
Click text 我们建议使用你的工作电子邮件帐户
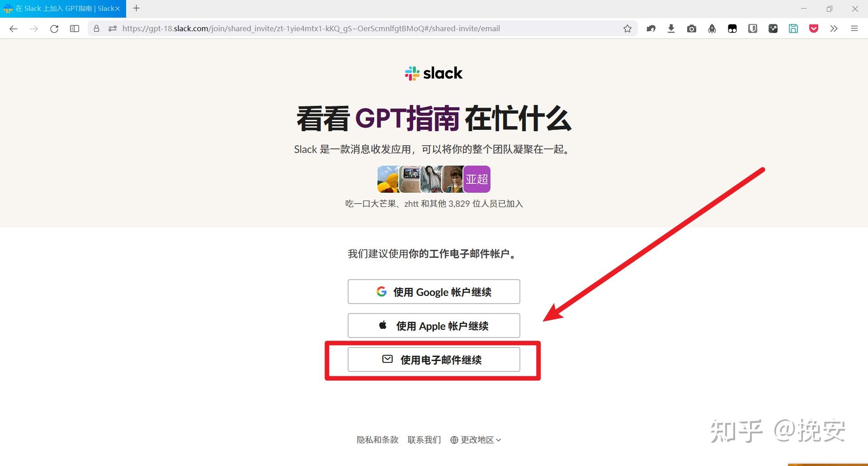pyautogui.click(x=433, y=254)
